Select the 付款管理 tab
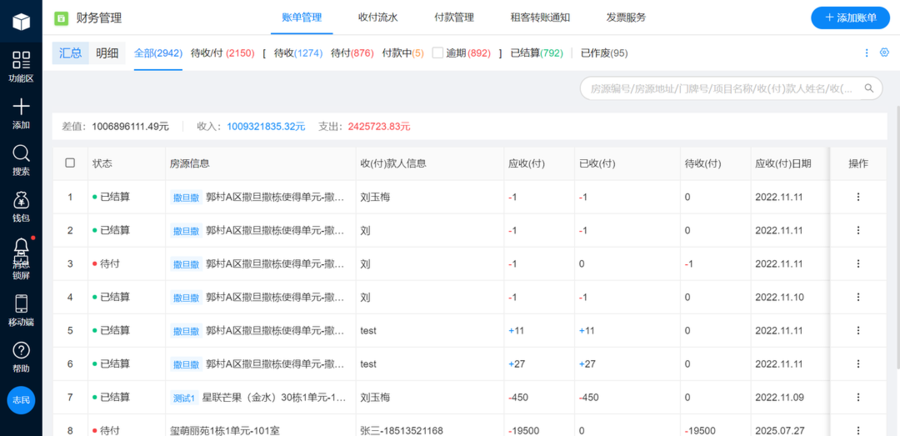The width and height of the screenshot is (900, 436). click(x=454, y=17)
